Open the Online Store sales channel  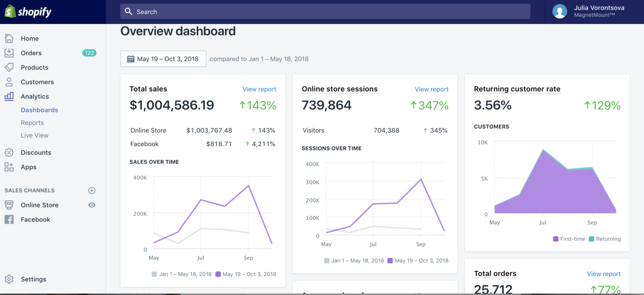coord(40,205)
